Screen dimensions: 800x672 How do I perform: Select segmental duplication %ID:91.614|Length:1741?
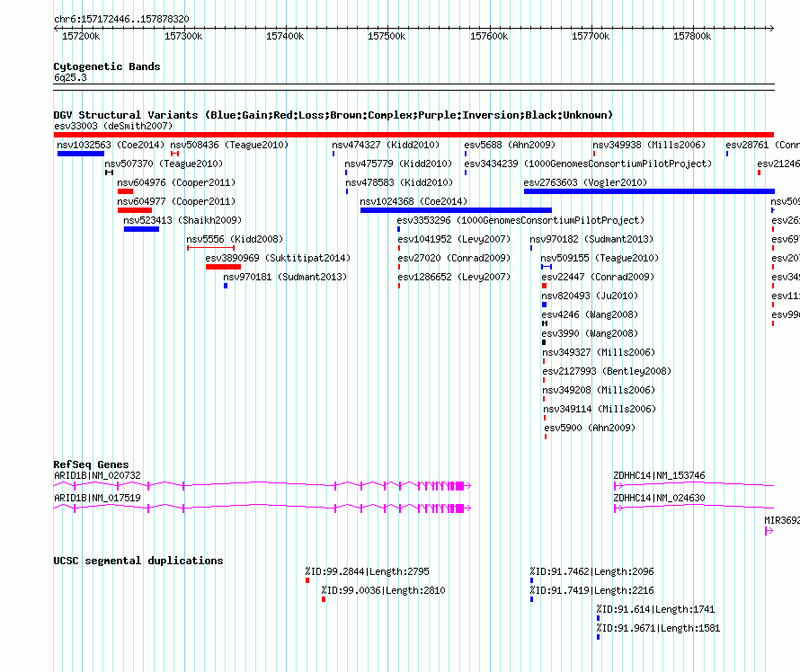click(655, 609)
